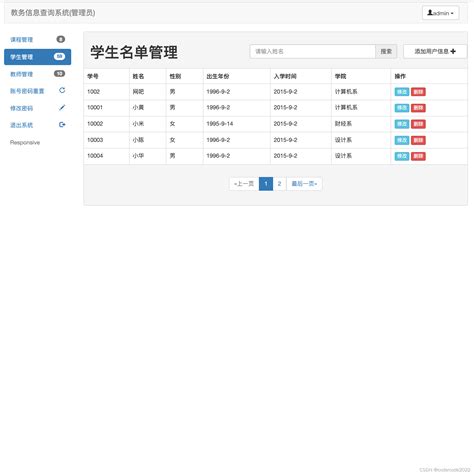The height and width of the screenshot is (474, 474).
Task: Select the active 学生管理 sidebar item
Action: (x=37, y=57)
